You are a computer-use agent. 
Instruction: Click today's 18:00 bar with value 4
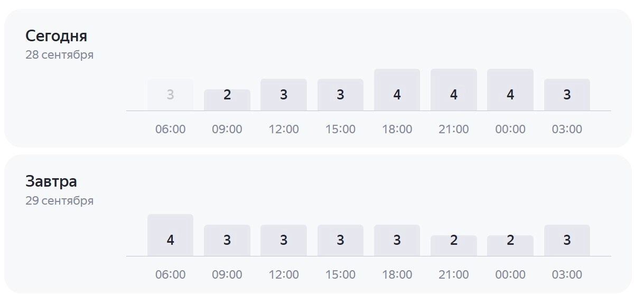[x=397, y=90]
